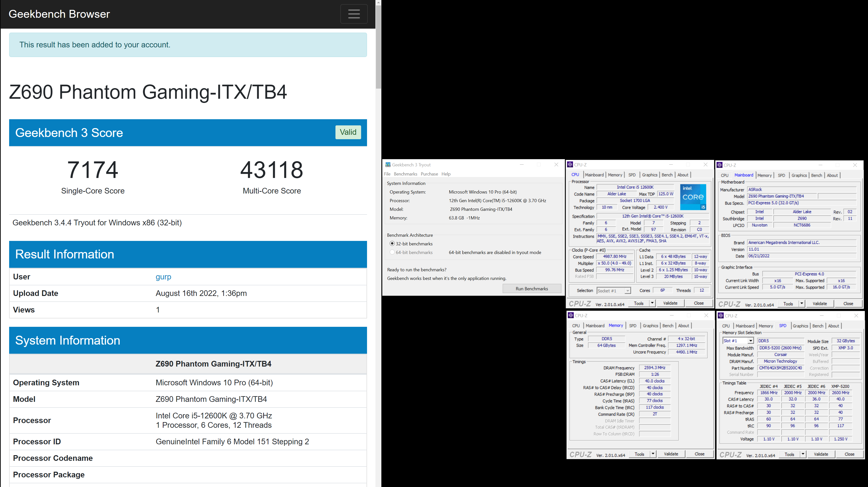Open gurp user profile link

click(164, 276)
